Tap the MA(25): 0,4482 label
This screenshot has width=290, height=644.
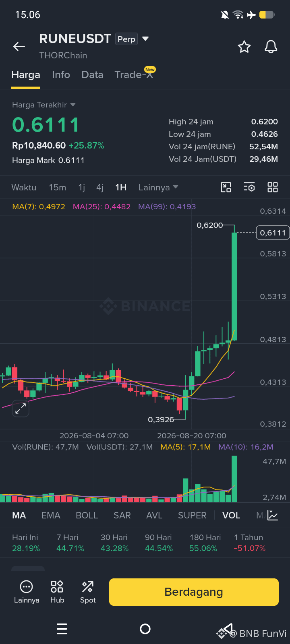(101, 207)
